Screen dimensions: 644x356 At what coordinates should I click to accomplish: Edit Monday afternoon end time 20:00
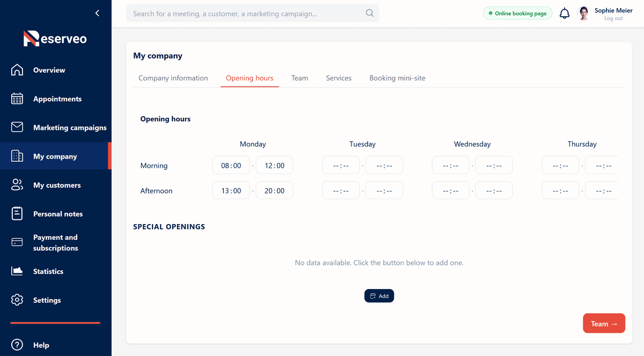pos(275,191)
